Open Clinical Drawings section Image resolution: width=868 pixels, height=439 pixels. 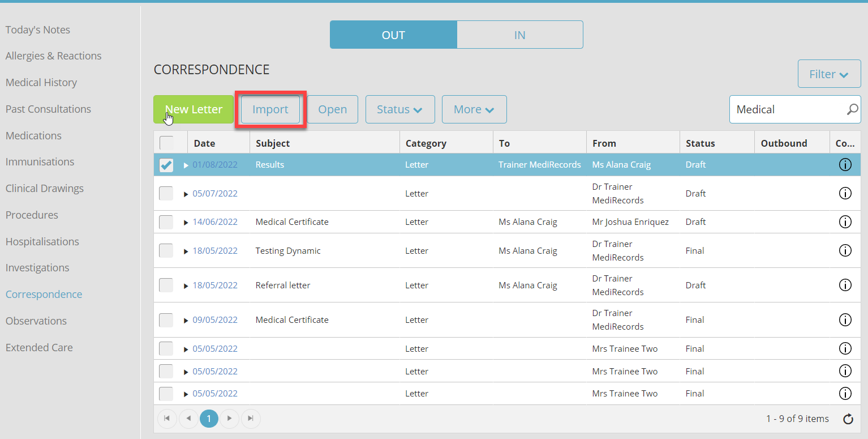click(45, 188)
